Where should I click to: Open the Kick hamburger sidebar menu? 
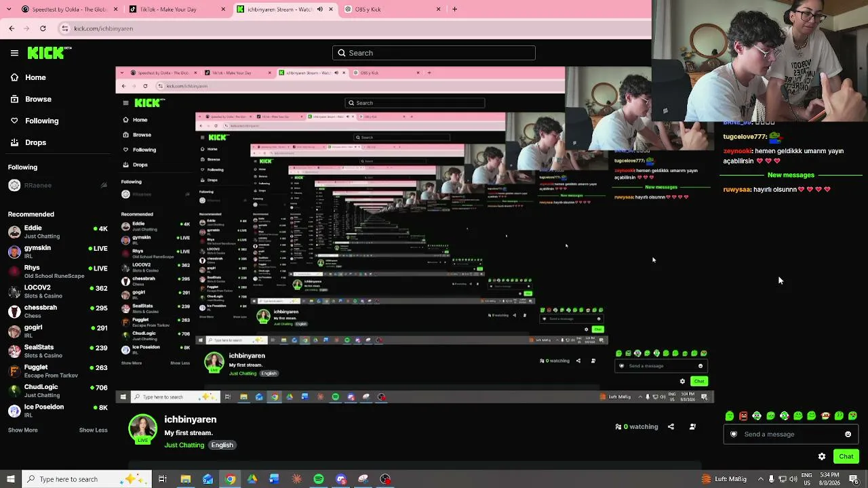[14, 53]
